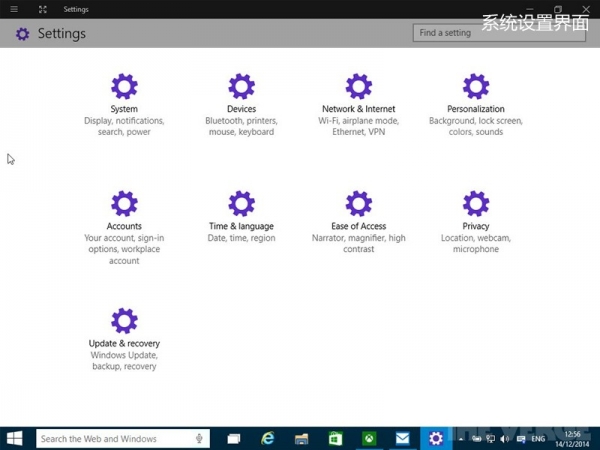600x450 pixels.
Task: Click the Settings title in the header
Action: coord(62,34)
